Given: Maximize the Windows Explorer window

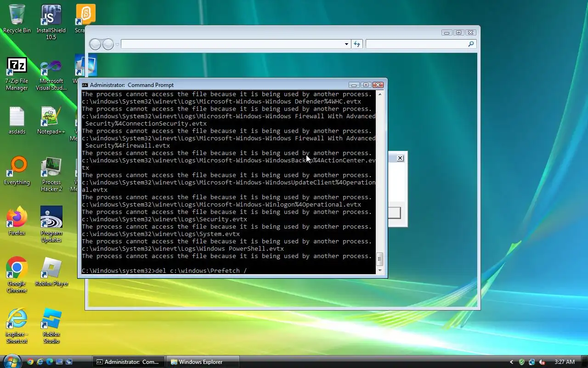Looking at the screenshot, I should (x=458, y=33).
